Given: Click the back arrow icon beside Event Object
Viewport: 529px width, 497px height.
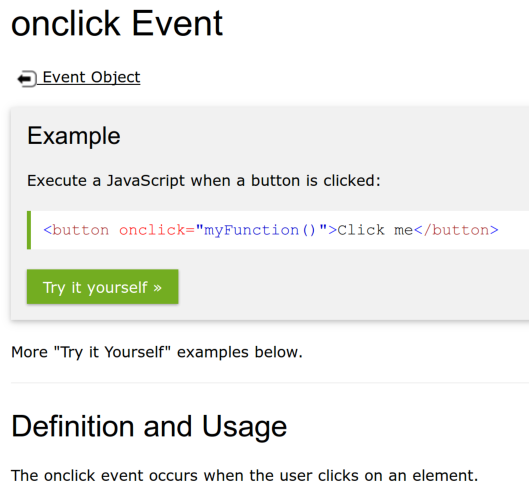Looking at the screenshot, I should (27, 79).
